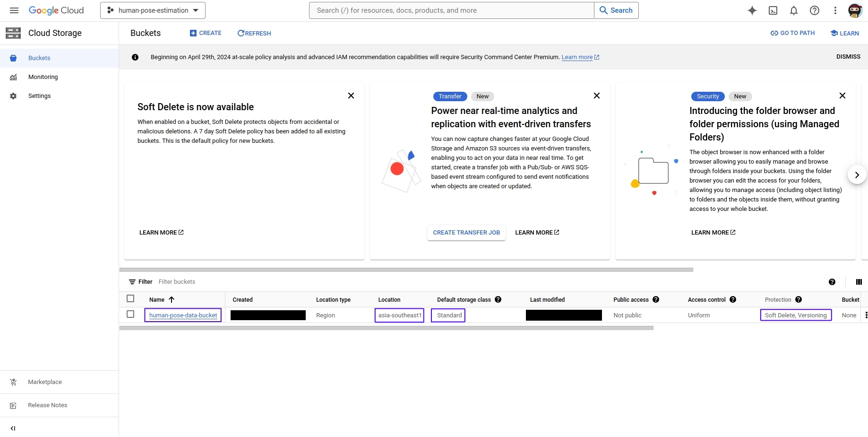The image size is (868, 437).
Task: Close the folder browser card
Action: [x=842, y=96]
